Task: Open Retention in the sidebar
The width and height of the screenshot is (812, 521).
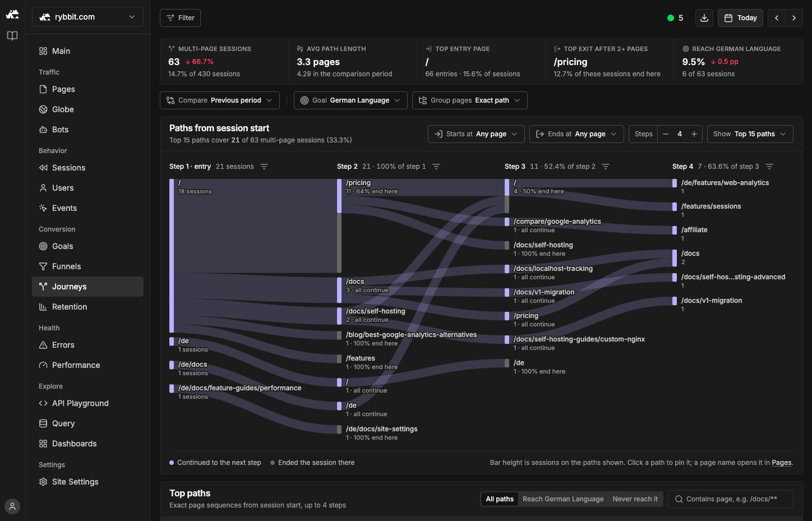Action: pyautogui.click(x=87, y=307)
